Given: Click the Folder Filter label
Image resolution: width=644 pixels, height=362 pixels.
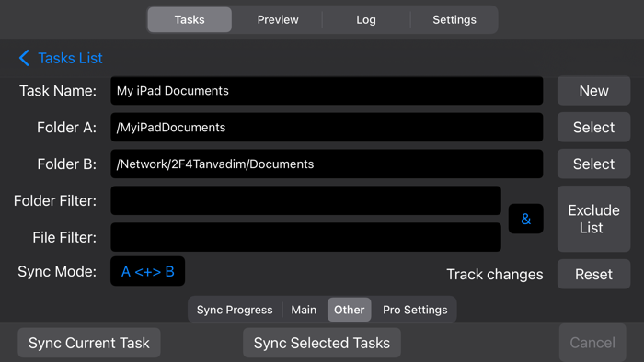Looking at the screenshot, I should 55,200.
